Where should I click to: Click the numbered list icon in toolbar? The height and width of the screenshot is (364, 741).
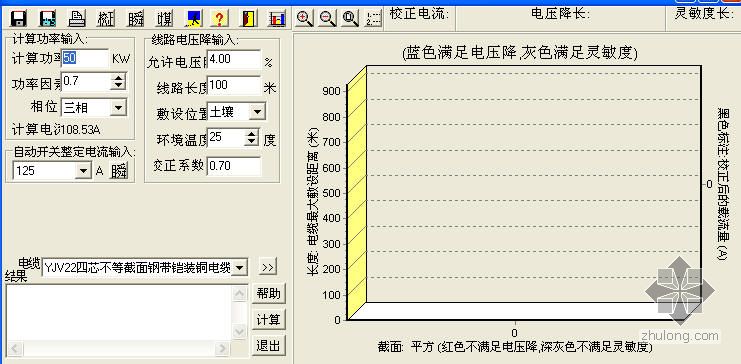coord(373,18)
